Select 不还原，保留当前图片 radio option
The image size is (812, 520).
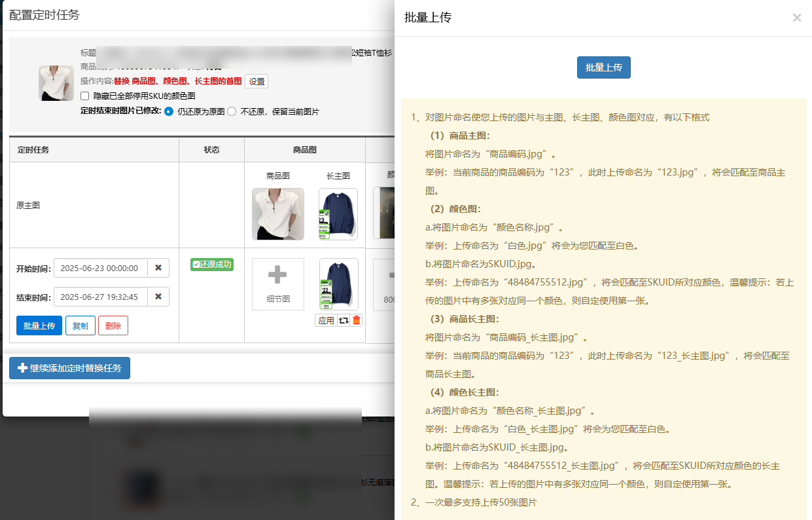(x=232, y=111)
